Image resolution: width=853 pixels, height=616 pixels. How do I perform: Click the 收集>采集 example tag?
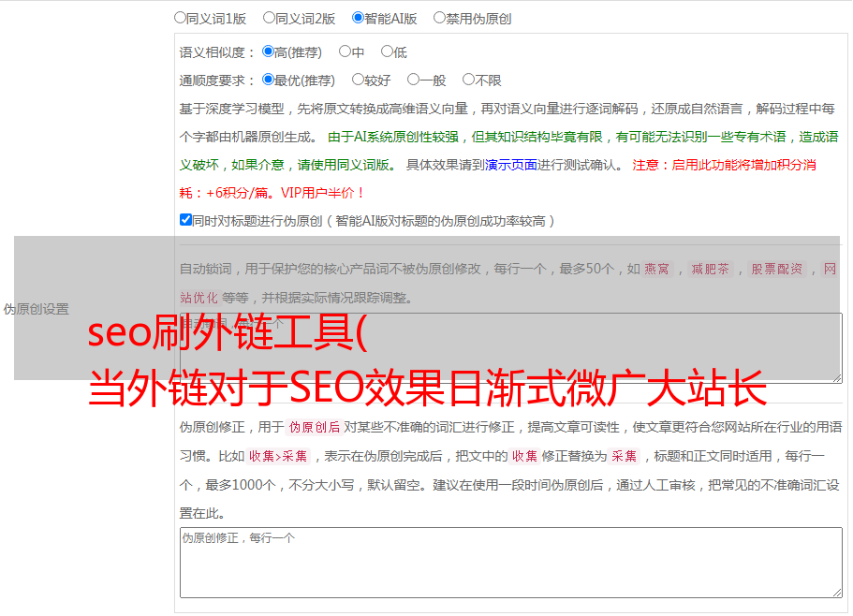pyautogui.click(x=278, y=456)
